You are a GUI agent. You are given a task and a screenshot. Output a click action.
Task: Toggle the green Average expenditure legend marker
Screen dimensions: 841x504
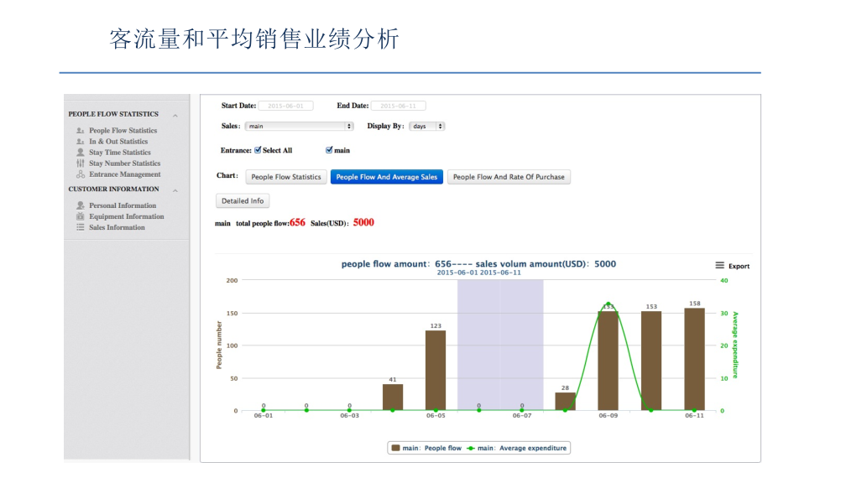[470, 449]
